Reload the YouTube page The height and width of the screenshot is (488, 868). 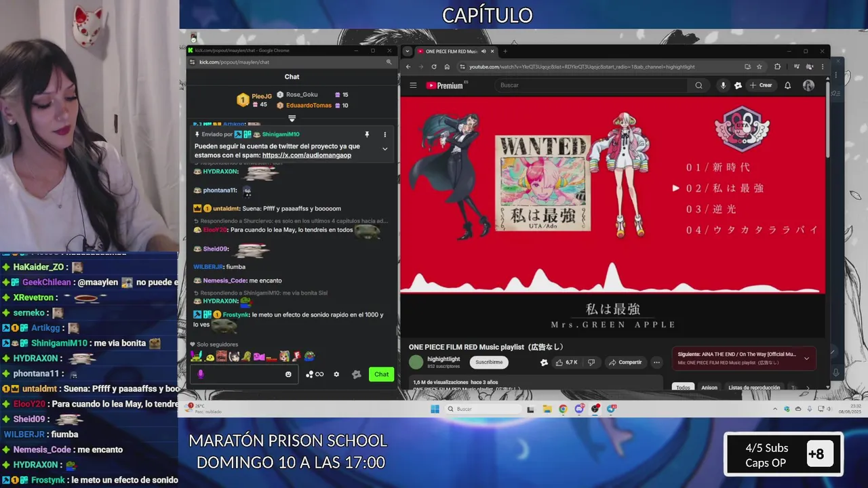[x=434, y=66]
